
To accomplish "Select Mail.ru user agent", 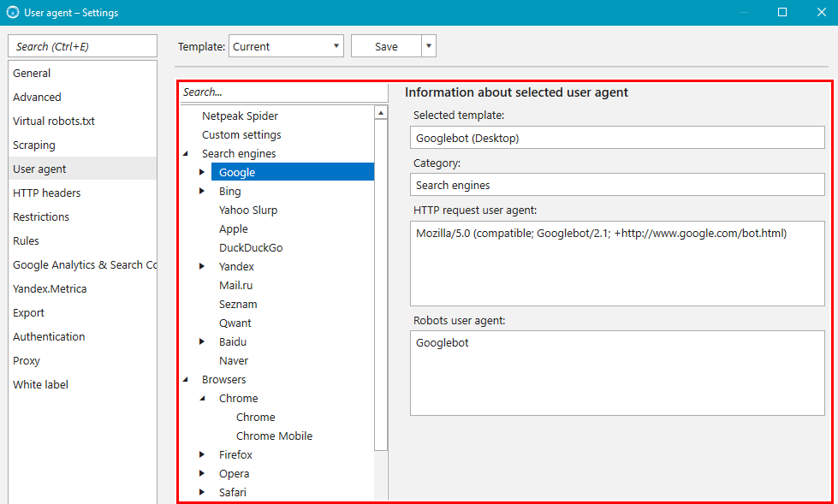I will pyautogui.click(x=235, y=286).
